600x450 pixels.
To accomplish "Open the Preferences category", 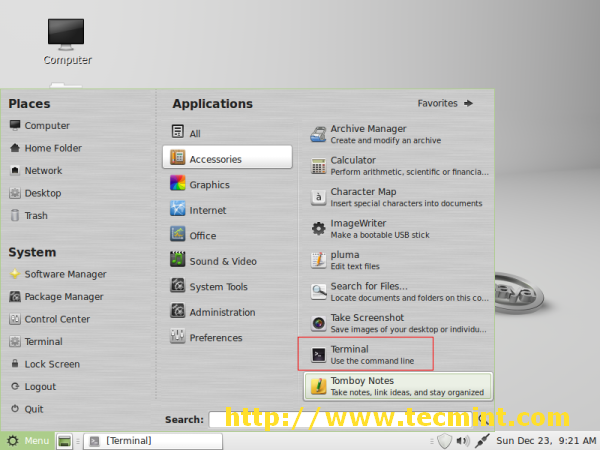I will 227,337.
